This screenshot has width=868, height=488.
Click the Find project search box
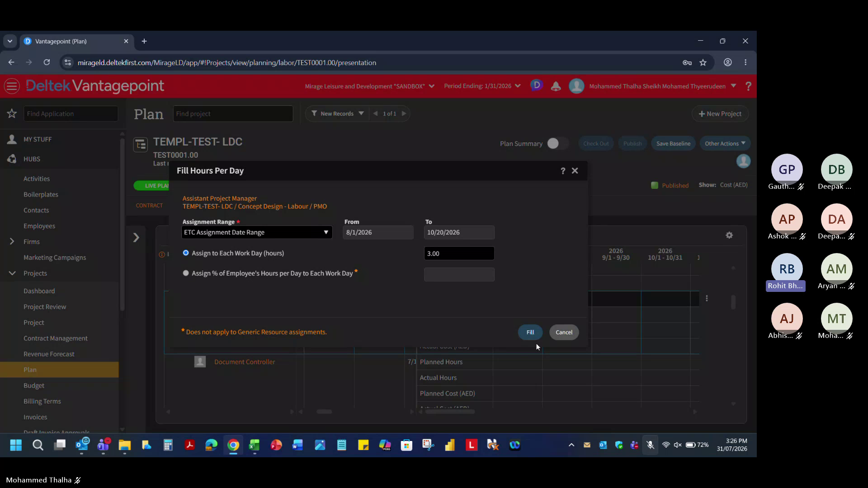click(x=233, y=113)
